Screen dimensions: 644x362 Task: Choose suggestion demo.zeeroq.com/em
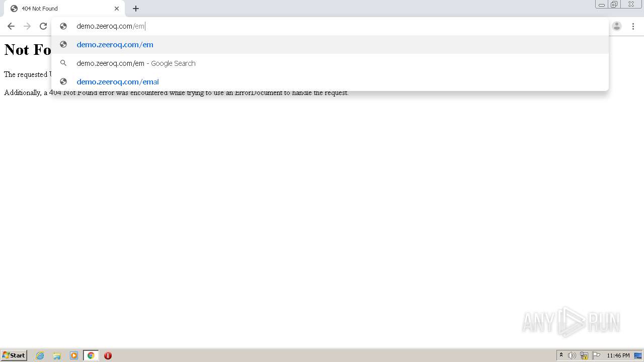(330, 45)
